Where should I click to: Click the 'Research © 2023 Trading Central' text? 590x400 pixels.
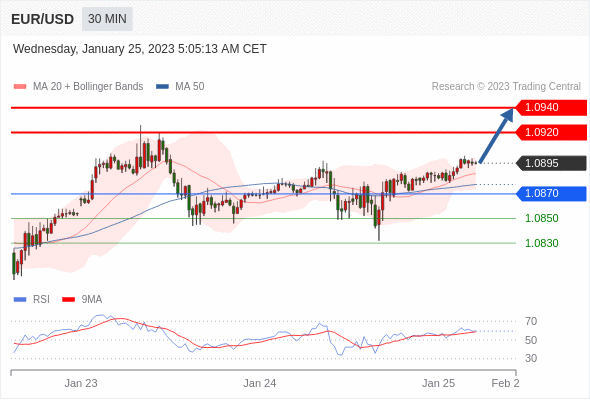coord(506,87)
